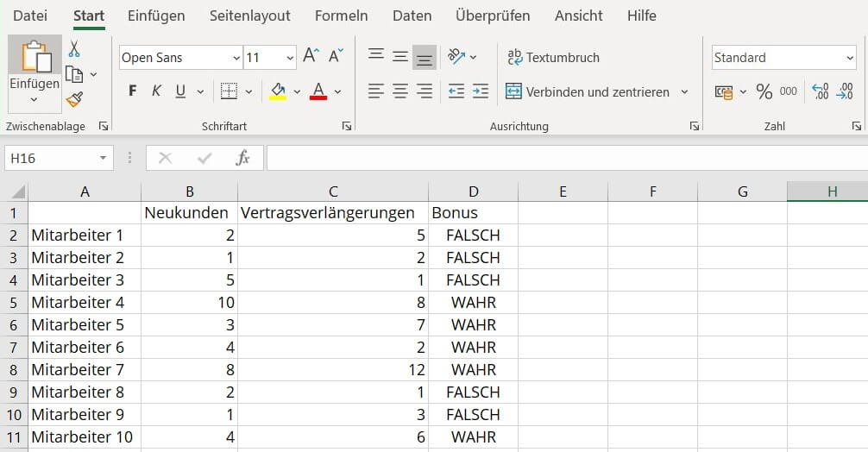This screenshot has width=868, height=452.
Task: Click the add decimal places icon
Action: point(821,91)
